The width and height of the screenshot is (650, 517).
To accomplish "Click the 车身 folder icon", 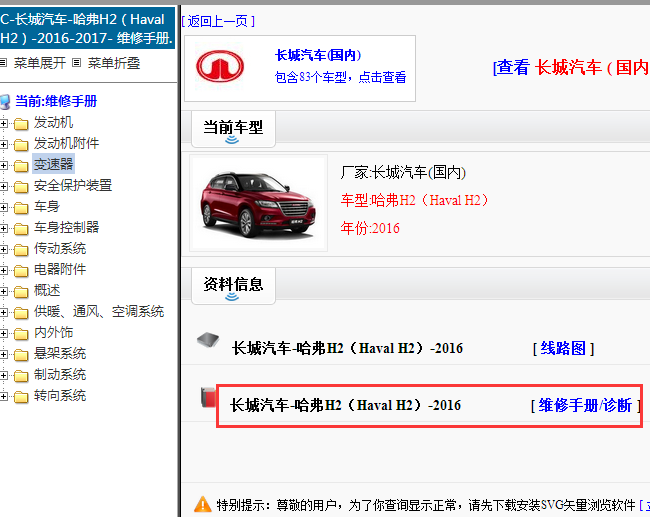I will point(21,208).
